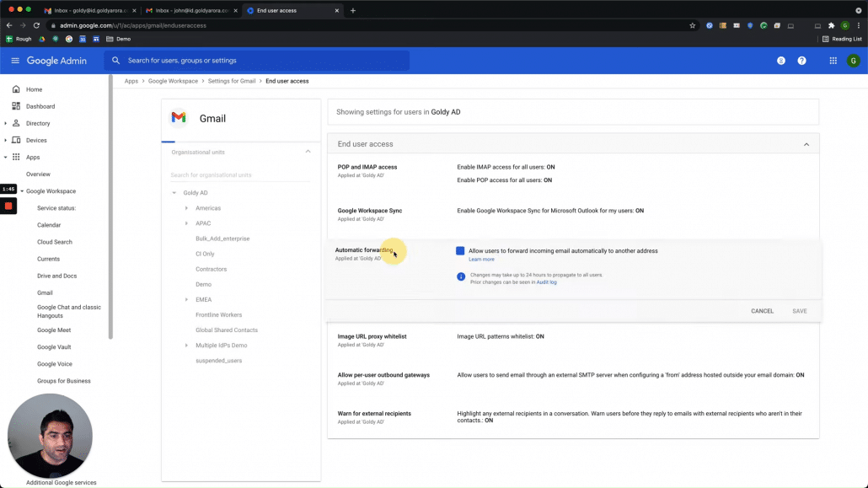
Task: Expand the APAC org unit
Action: 186,223
